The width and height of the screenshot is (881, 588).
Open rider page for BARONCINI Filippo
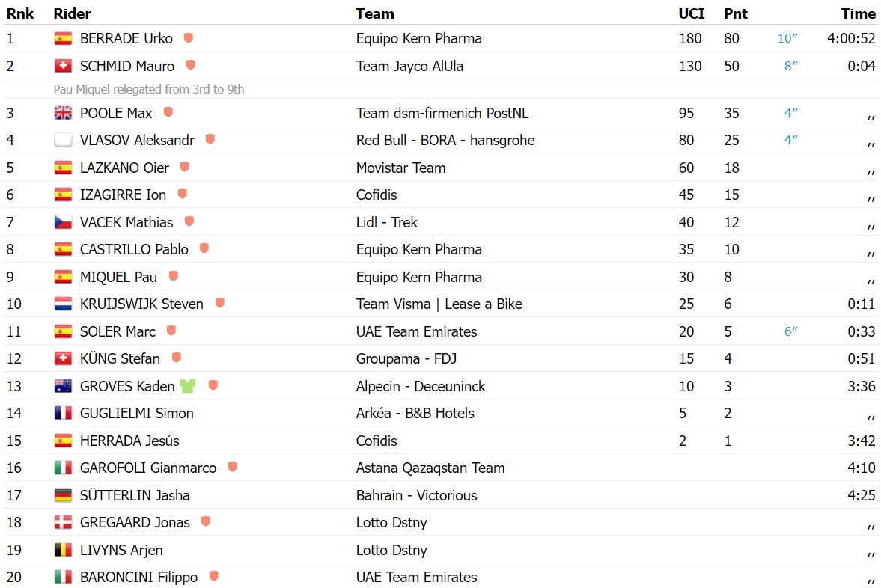tap(138, 577)
